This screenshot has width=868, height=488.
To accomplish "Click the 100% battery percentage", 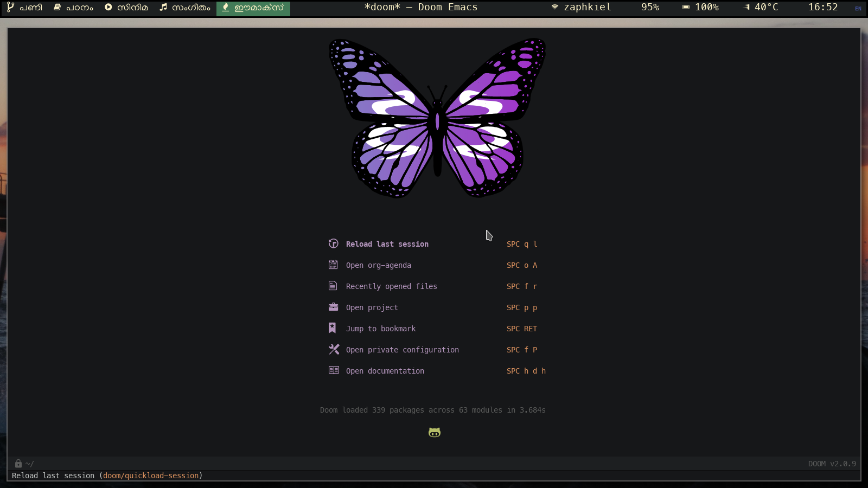I will 707,7.
